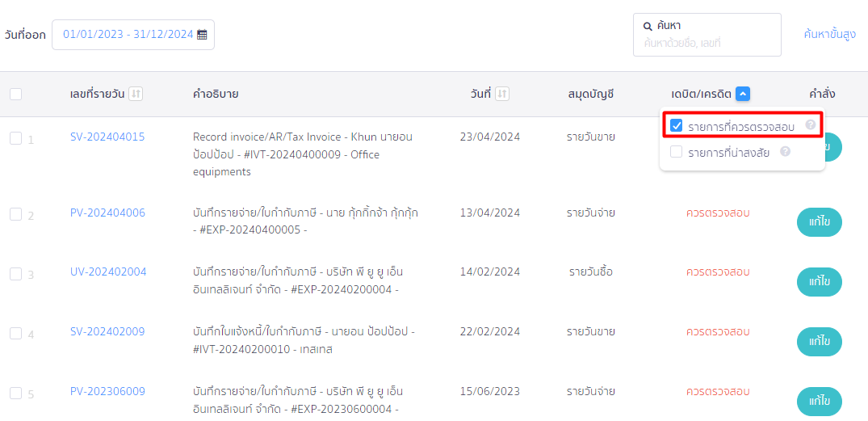Check the box for row SV-202404015

pos(16,139)
